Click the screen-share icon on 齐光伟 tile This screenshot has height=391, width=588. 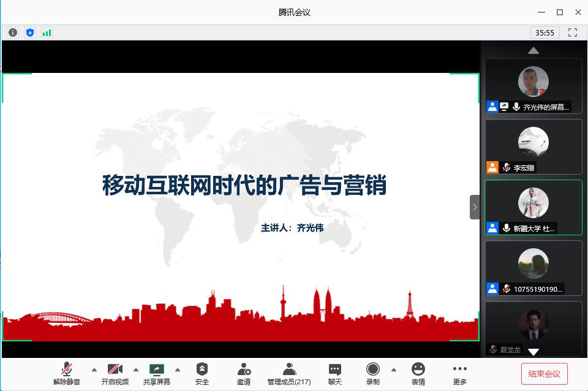coord(504,107)
